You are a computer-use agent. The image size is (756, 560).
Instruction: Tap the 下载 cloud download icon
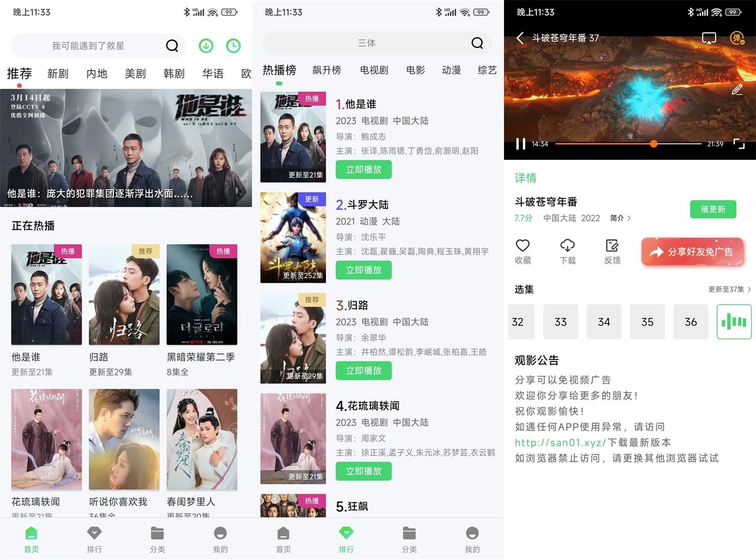coord(568,245)
